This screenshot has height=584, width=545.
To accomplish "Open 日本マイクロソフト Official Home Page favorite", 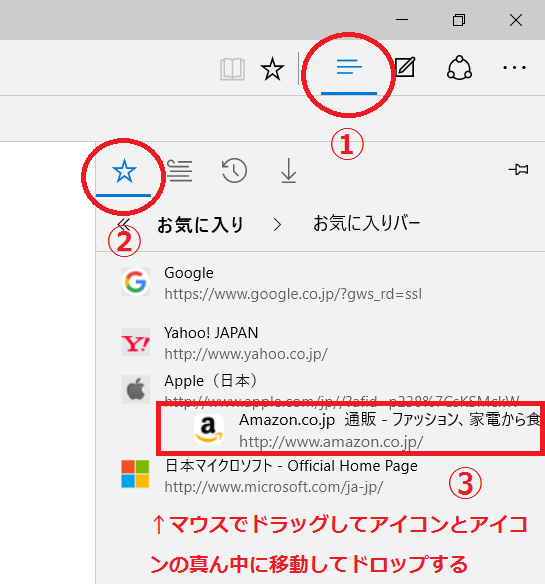I will tap(320, 476).
